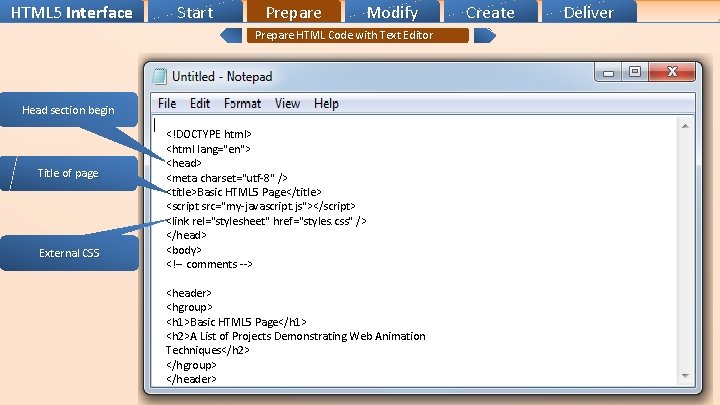Click the script src="my-javascript.js" line
This screenshot has height=405, width=720.
point(261,206)
